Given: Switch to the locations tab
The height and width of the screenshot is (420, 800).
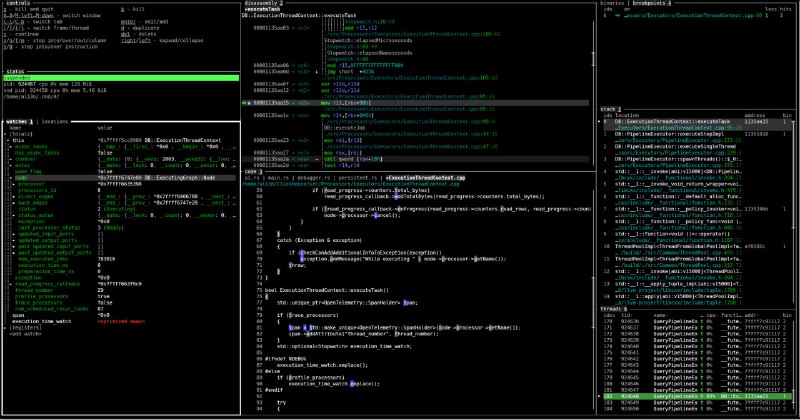Looking at the screenshot, I should point(55,121).
